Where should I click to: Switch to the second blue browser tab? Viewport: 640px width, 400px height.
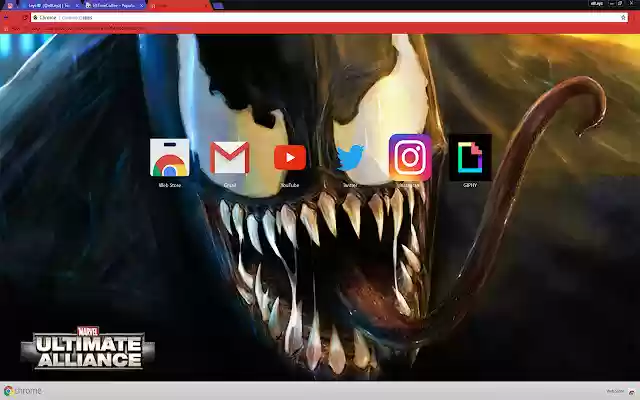click(x=49, y=6)
